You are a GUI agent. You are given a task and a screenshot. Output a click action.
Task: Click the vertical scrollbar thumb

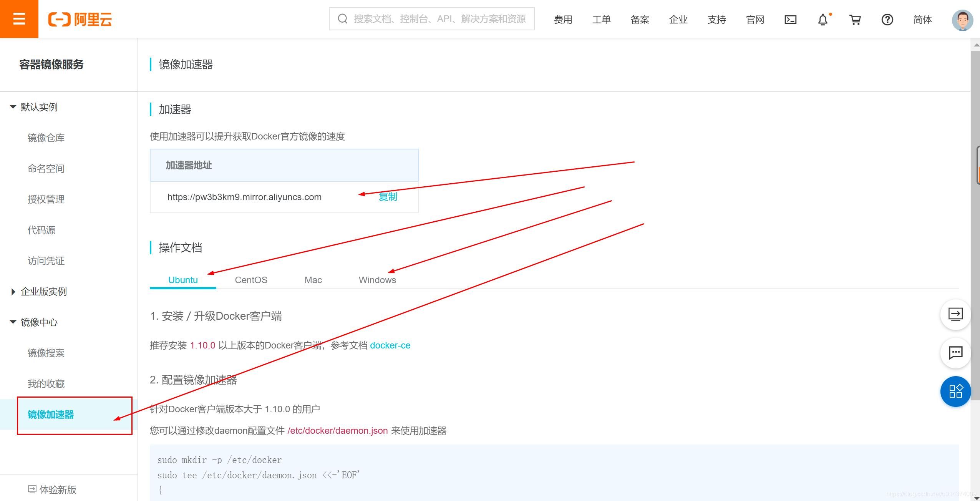975,226
